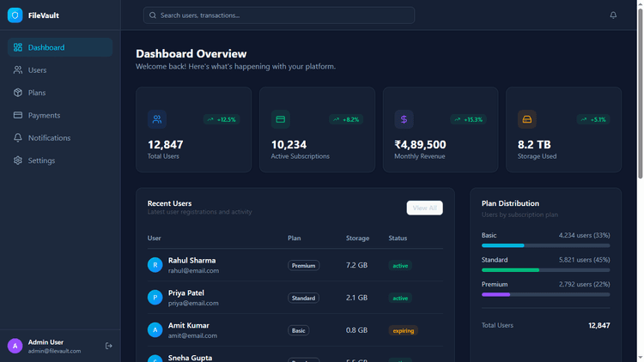Click the Storage Used drive icon
The width and height of the screenshot is (644, 362).
[527, 119]
